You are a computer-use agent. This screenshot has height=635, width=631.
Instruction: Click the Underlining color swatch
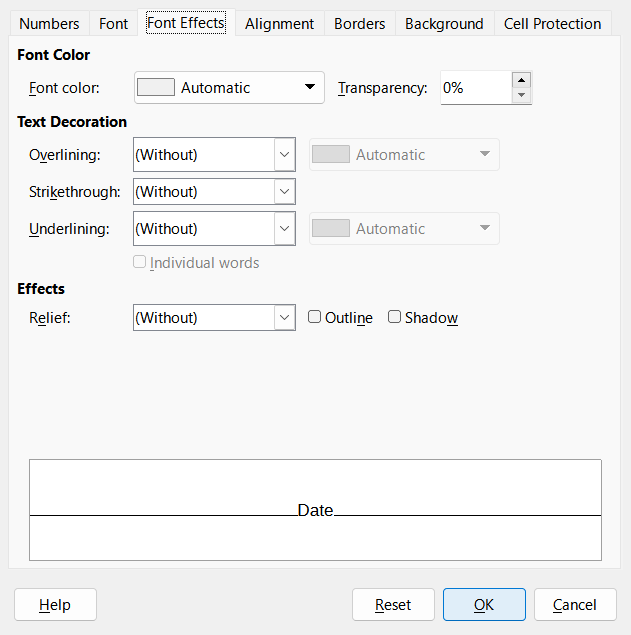(x=331, y=228)
